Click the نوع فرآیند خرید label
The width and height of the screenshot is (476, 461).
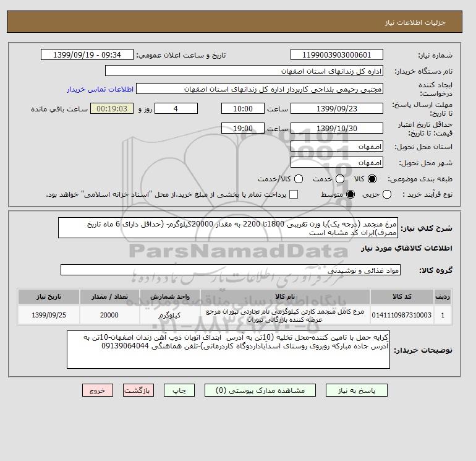click(427, 195)
